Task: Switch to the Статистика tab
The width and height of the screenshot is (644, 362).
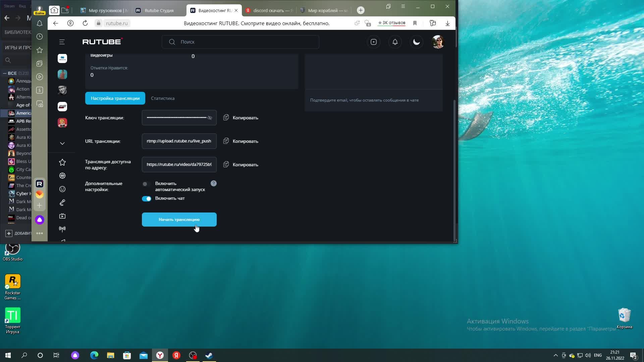Action: pyautogui.click(x=163, y=98)
